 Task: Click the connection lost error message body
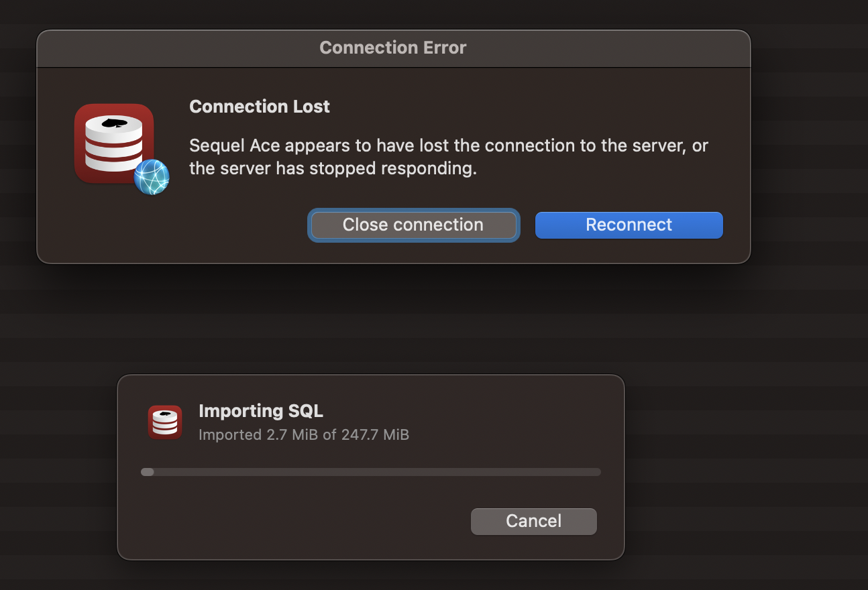tap(448, 156)
